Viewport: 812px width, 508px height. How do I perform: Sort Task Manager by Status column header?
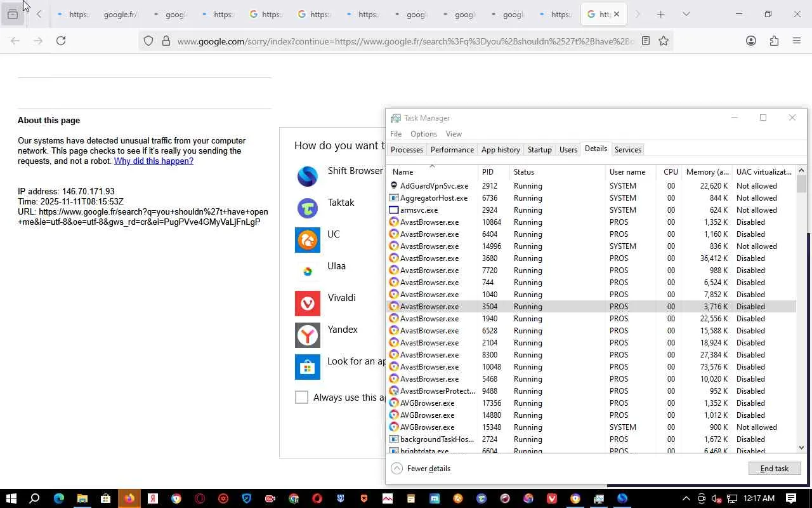tap(558, 171)
